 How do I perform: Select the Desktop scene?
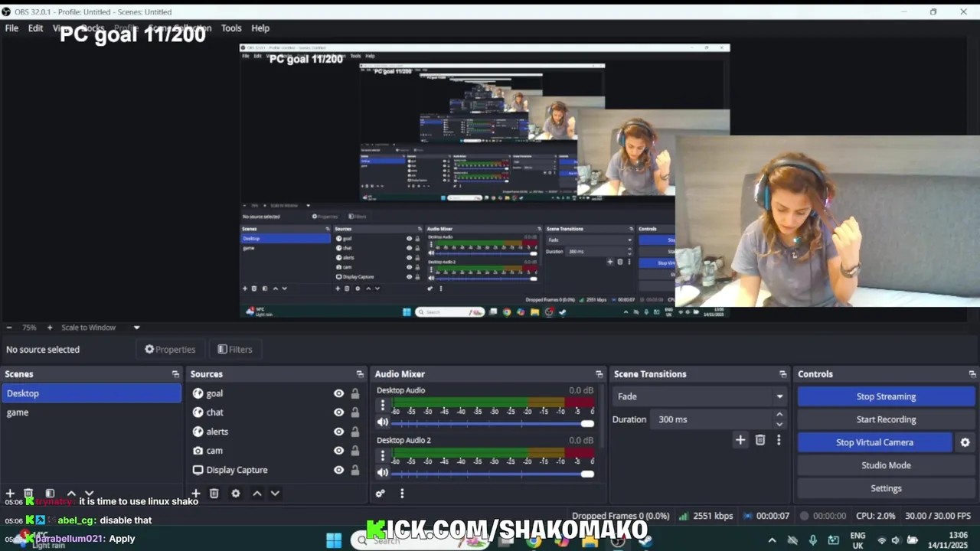click(91, 393)
